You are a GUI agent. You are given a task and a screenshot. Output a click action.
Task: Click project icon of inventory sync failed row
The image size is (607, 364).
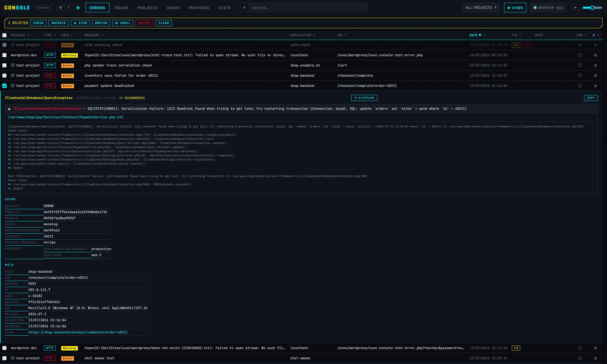[13, 76]
